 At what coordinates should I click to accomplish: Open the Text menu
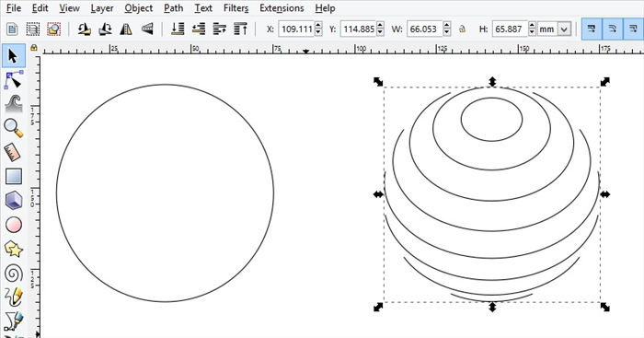tap(203, 8)
